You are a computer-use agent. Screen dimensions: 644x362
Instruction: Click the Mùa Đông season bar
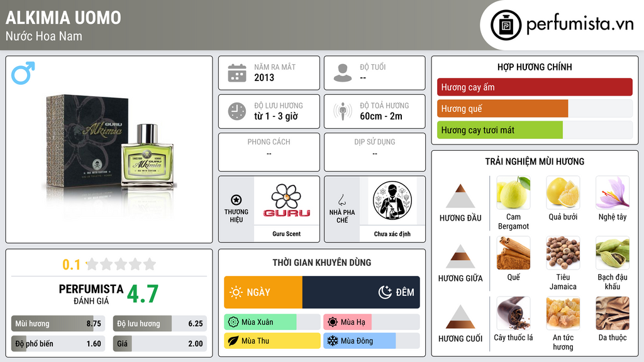(x=372, y=341)
